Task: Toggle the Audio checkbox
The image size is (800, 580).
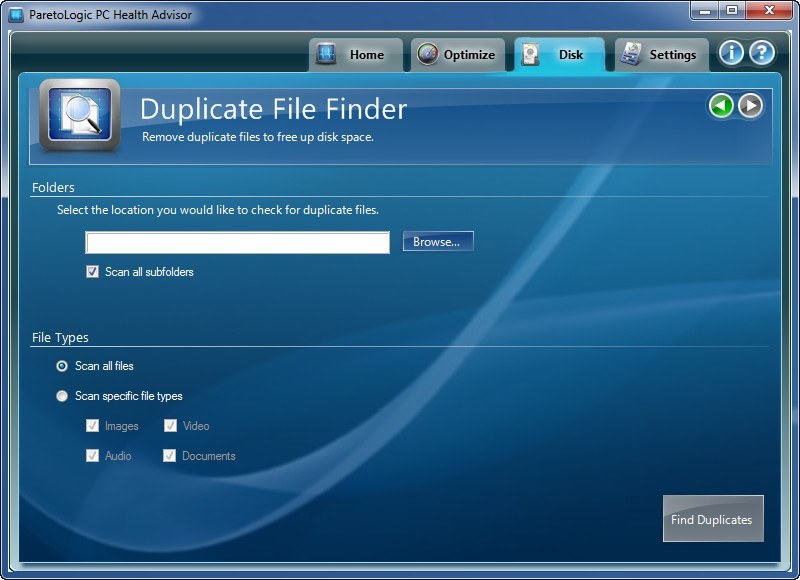Action: point(91,455)
